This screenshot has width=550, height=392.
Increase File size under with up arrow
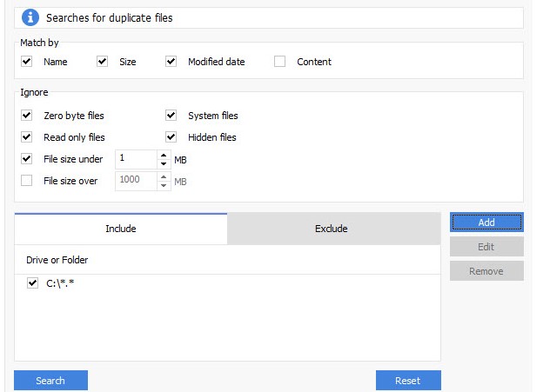click(x=164, y=156)
